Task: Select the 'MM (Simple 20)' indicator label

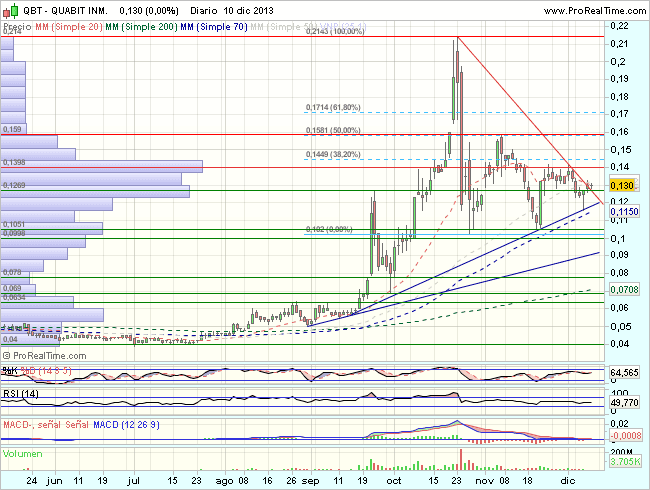Action: click(x=69, y=27)
